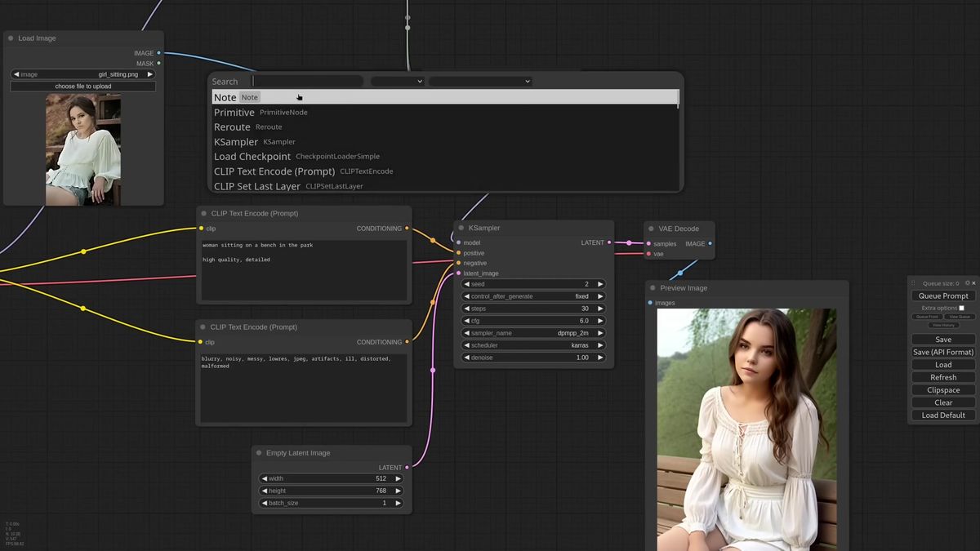The height and width of the screenshot is (551, 980).
Task: Select Reroute in the search results
Action: coord(445,127)
